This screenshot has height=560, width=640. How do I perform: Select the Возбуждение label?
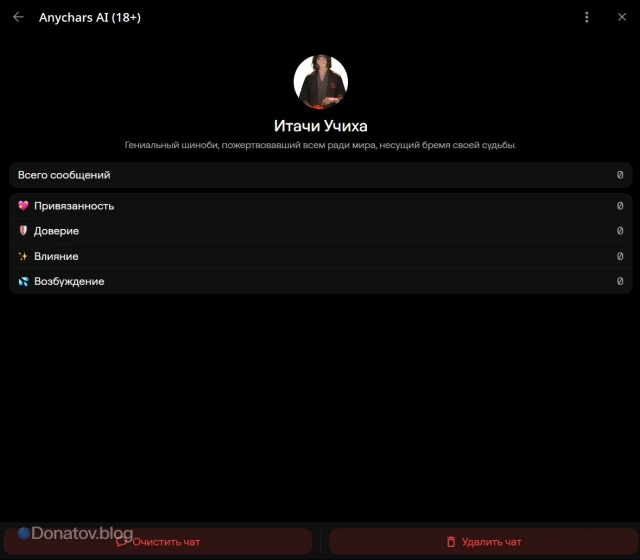(69, 282)
